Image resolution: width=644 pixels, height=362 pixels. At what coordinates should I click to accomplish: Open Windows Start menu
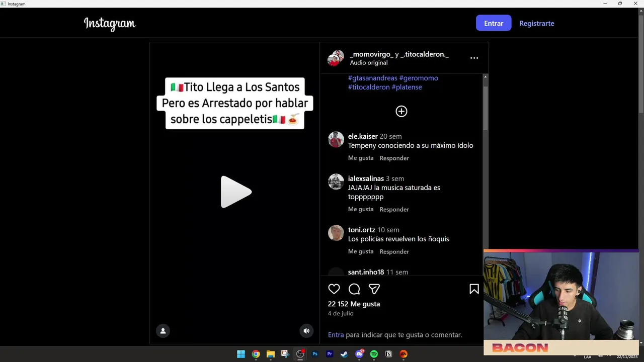click(241, 354)
